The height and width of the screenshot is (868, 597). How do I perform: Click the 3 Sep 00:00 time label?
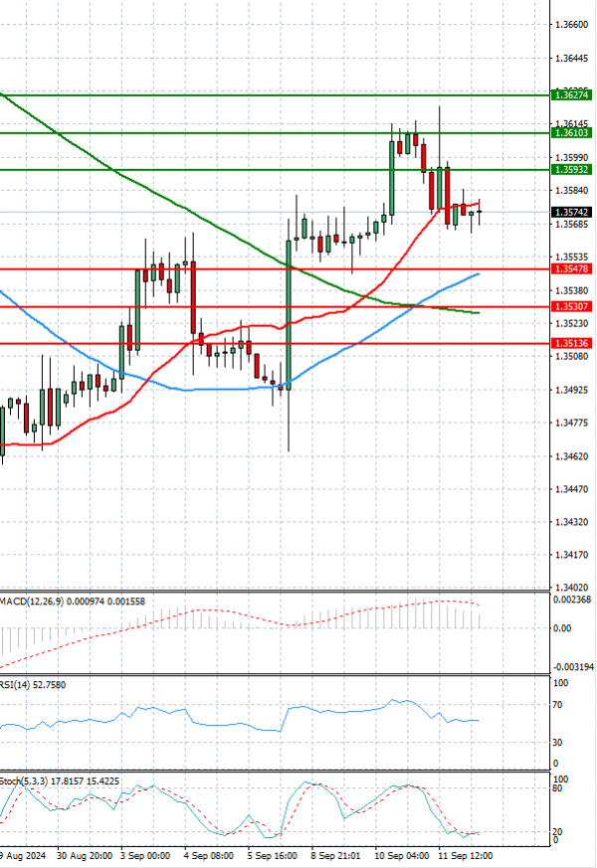point(145,855)
